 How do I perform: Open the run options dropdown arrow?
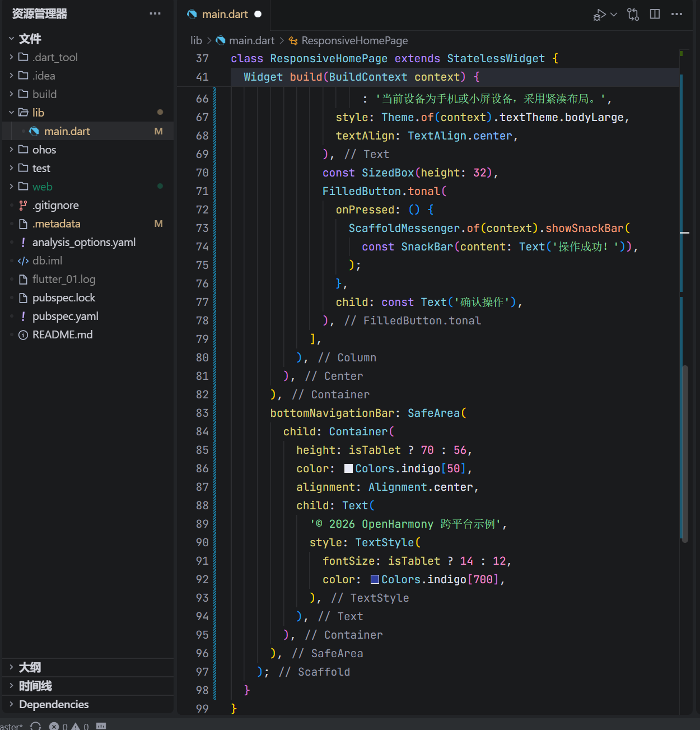614,15
